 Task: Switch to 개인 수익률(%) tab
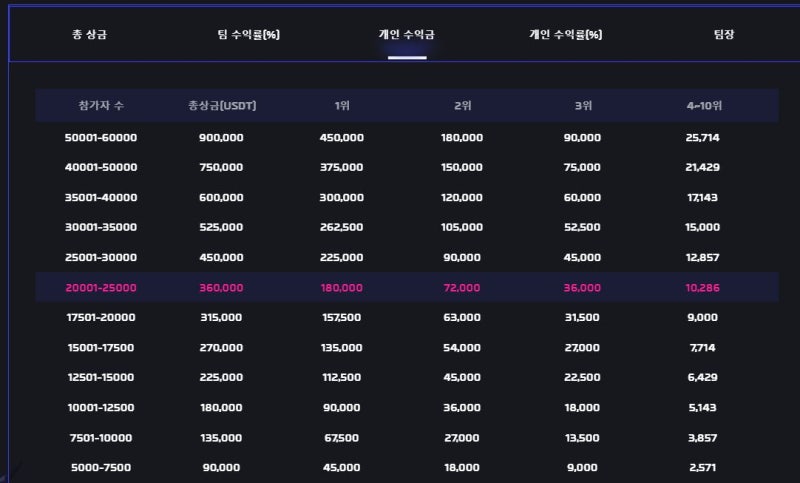coord(565,35)
